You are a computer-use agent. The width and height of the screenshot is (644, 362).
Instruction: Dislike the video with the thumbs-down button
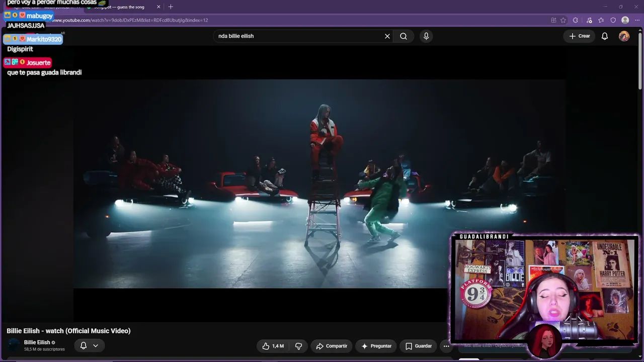(298, 346)
